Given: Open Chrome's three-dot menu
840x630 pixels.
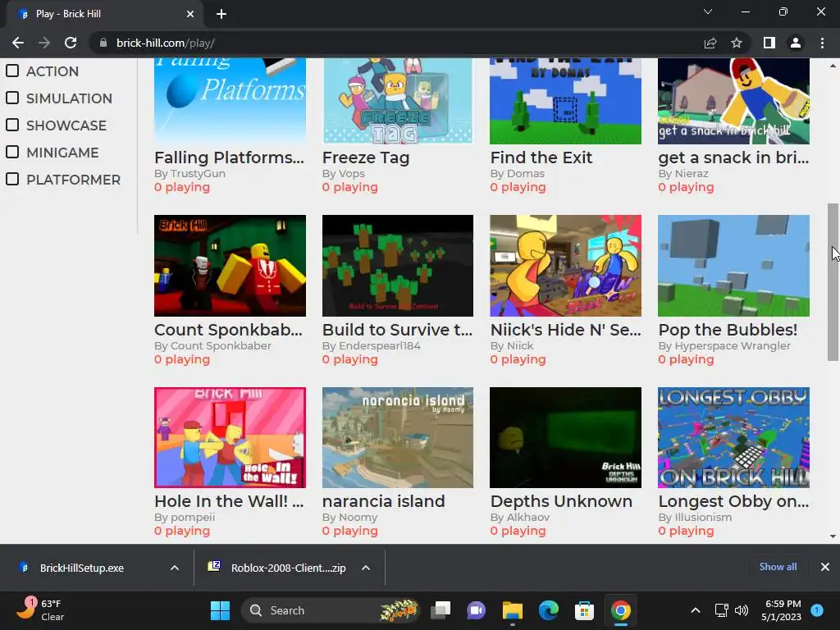Looking at the screenshot, I should (822, 43).
